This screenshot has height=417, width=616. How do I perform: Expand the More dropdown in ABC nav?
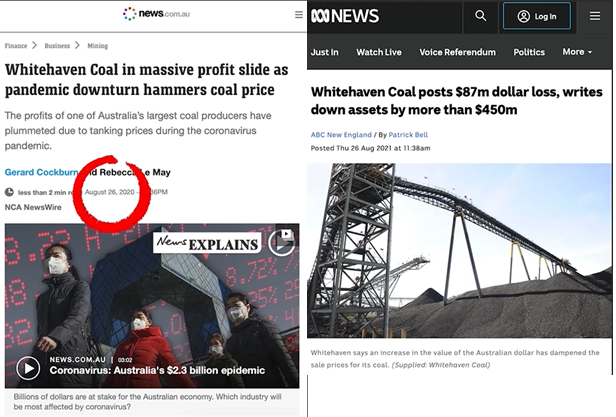point(577,52)
